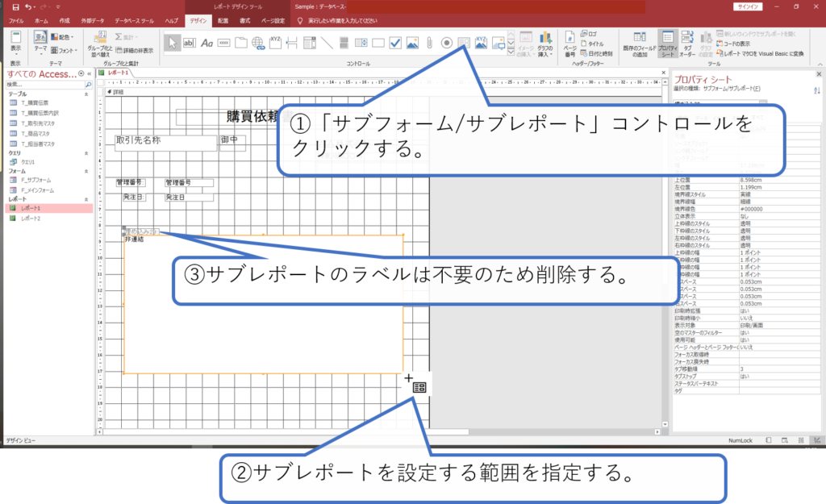
Task: Switch to the 配置 ribbon tab
Action: coord(221,19)
